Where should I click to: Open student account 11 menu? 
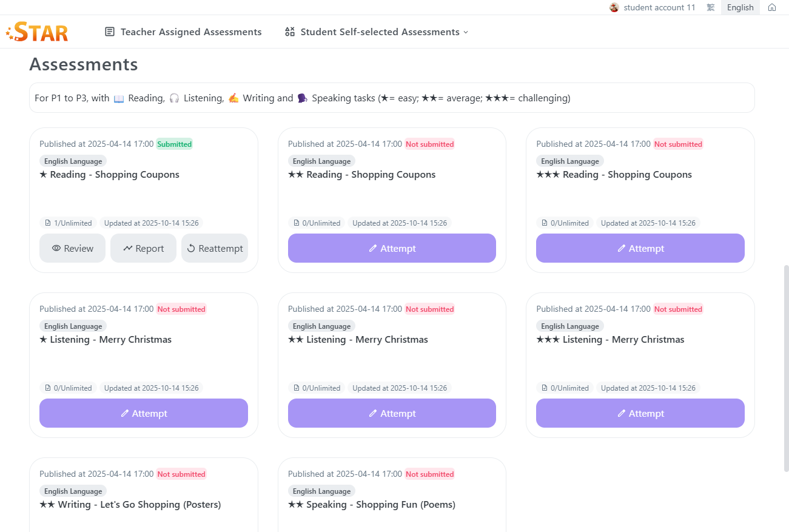click(x=659, y=7)
